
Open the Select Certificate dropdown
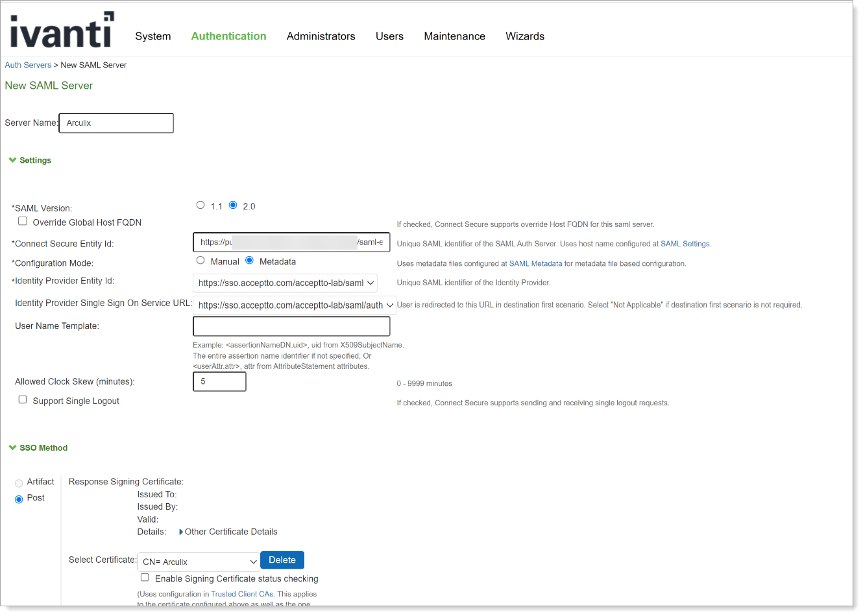pyautogui.click(x=199, y=562)
